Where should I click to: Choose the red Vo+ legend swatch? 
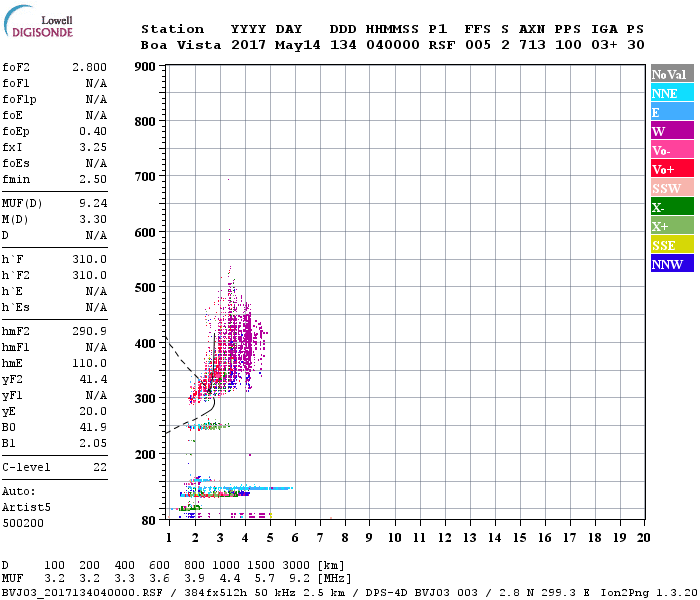[x=672, y=169]
